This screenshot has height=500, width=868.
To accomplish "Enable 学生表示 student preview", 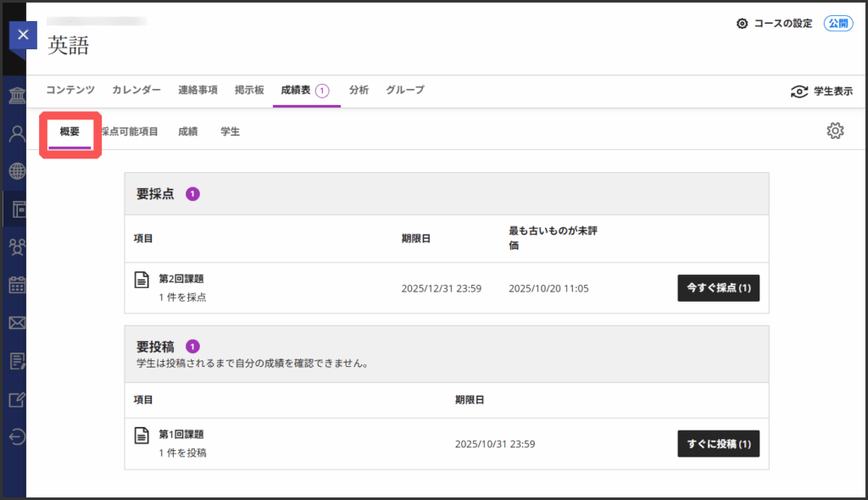I will (821, 92).
